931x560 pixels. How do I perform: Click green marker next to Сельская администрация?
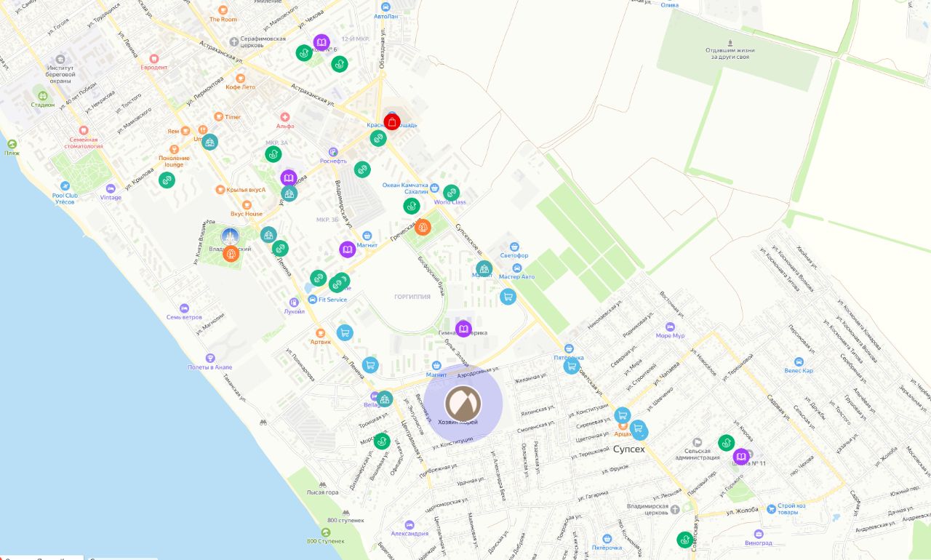click(726, 442)
